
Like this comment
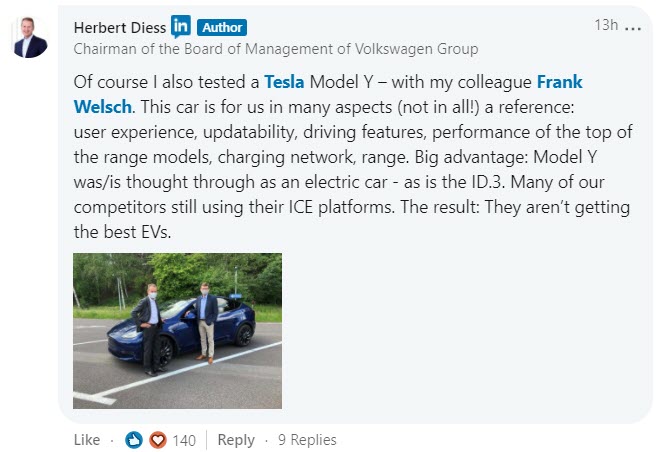click(x=87, y=440)
